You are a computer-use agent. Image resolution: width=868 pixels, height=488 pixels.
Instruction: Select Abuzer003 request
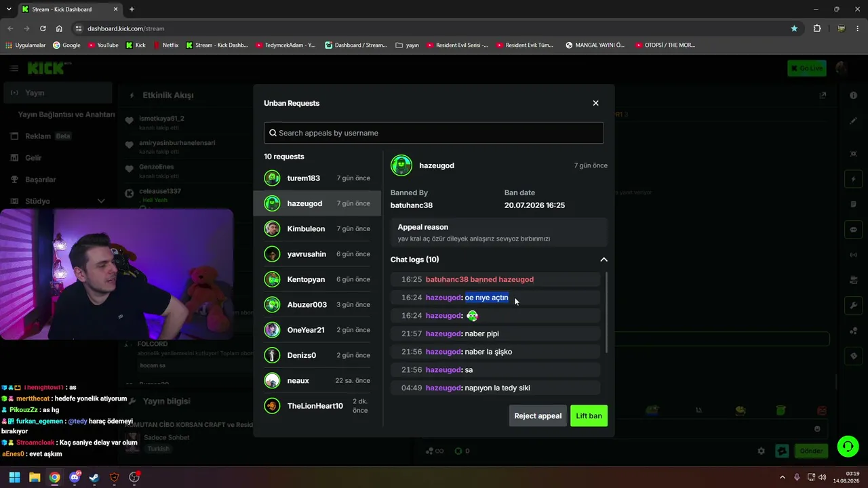click(x=317, y=304)
